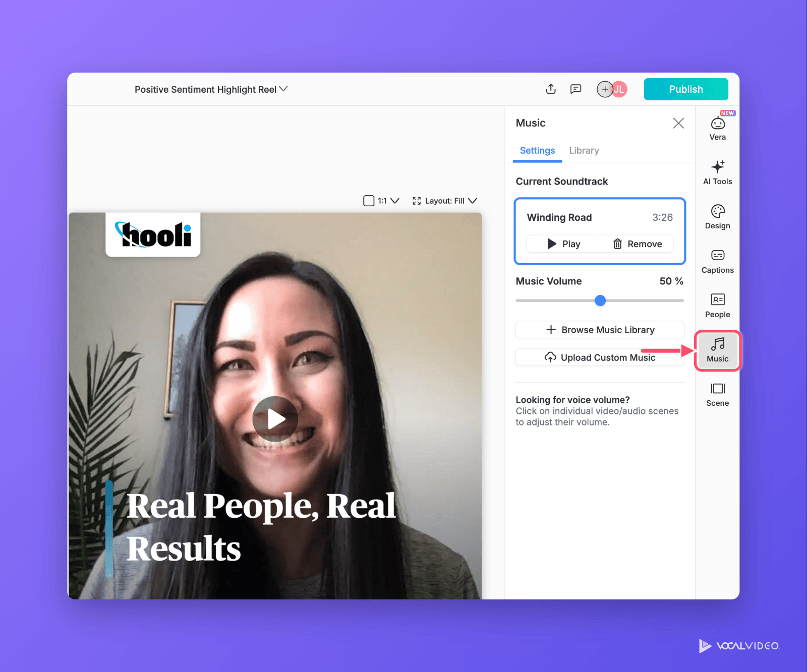Click 'Looking for voice volume?' text
This screenshot has height=672, width=807.
tap(572, 400)
